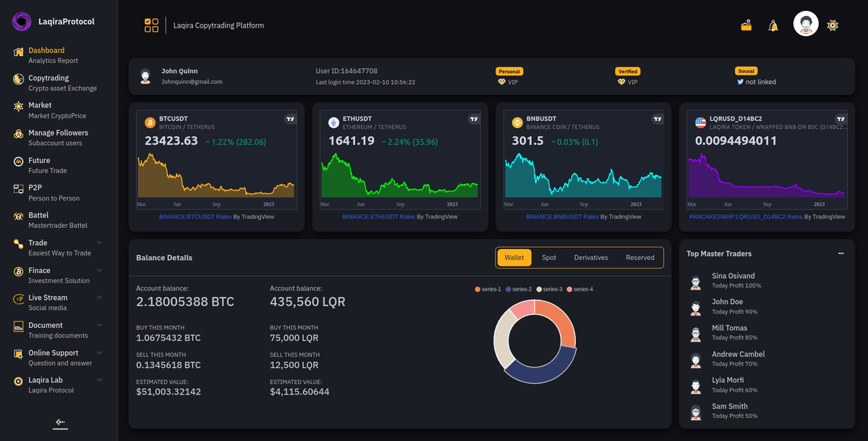Image resolution: width=868 pixels, height=441 pixels.
Task: Open BINANCE:ETHUSDT Rates link
Action: pos(379,217)
